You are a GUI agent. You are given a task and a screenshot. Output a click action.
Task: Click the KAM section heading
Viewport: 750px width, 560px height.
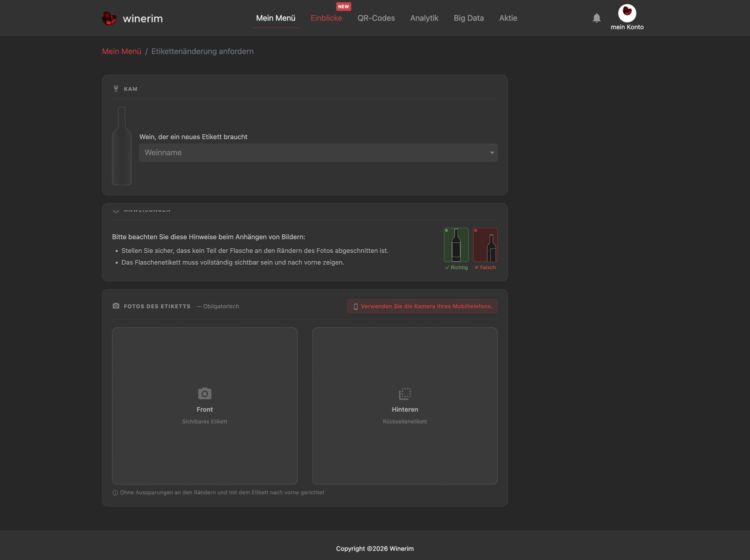click(130, 89)
